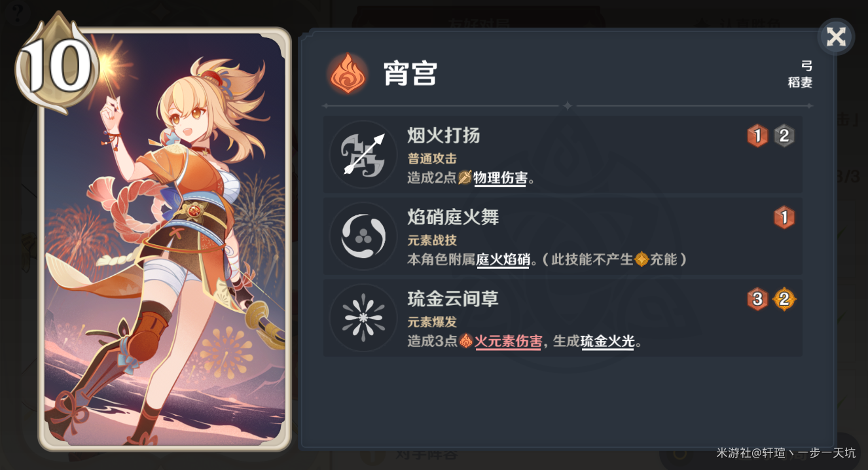Click the Yoimiya character card artwork

click(165, 239)
